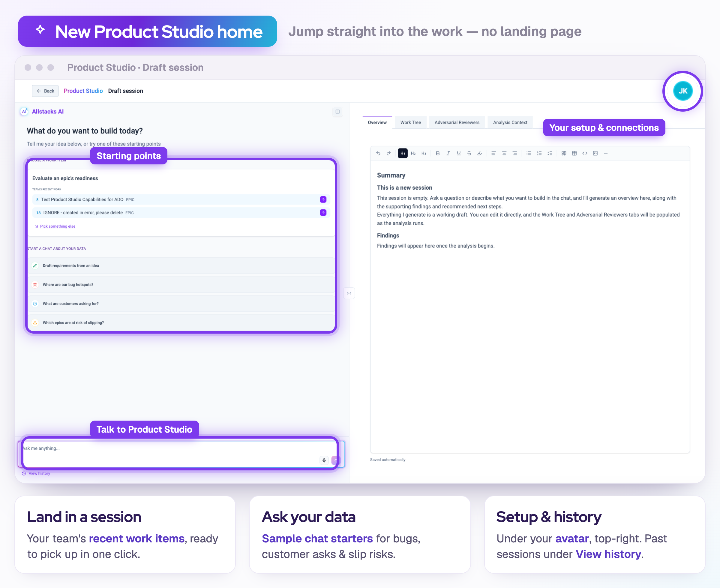Insert a numbered list
Image resolution: width=720 pixels, height=588 pixels.
point(539,153)
